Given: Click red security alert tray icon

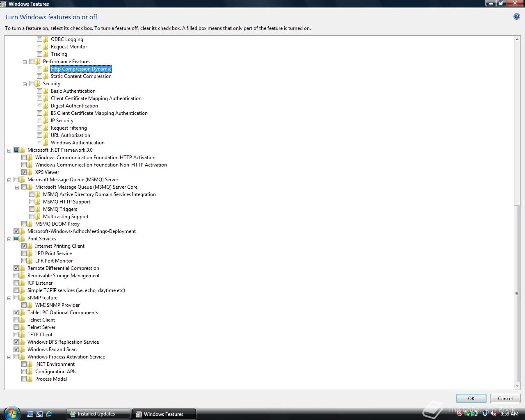Looking at the screenshot, I should click(460, 413).
